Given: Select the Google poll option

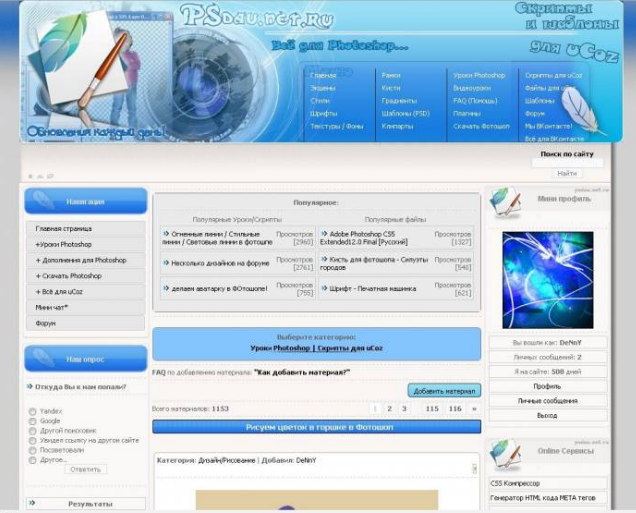Looking at the screenshot, I should pos(33,421).
